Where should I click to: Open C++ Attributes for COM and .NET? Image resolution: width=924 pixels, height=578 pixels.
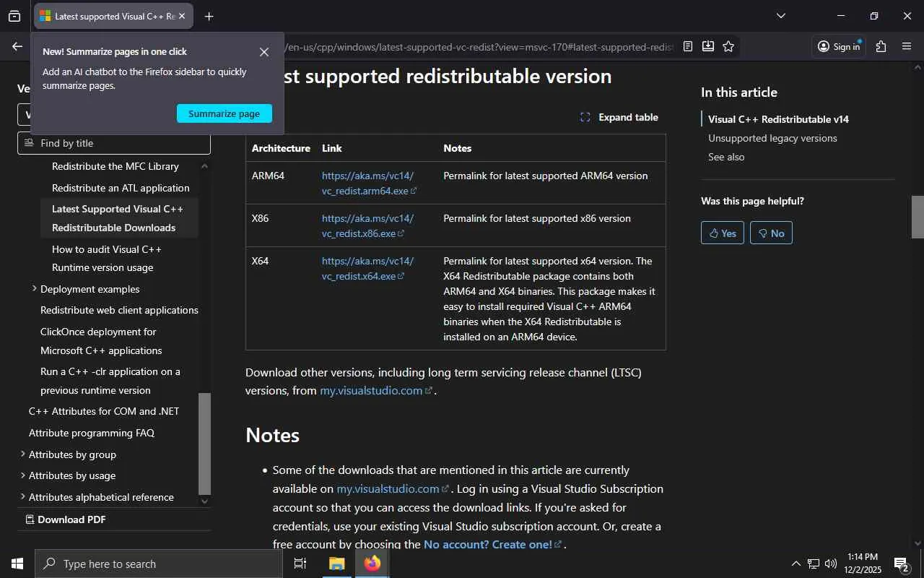coord(104,411)
